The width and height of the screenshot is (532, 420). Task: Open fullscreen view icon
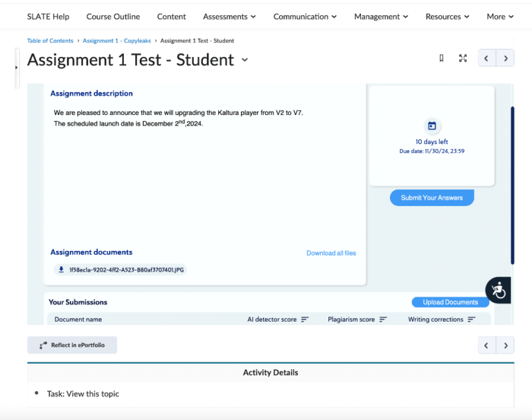pyautogui.click(x=463, y=59)
